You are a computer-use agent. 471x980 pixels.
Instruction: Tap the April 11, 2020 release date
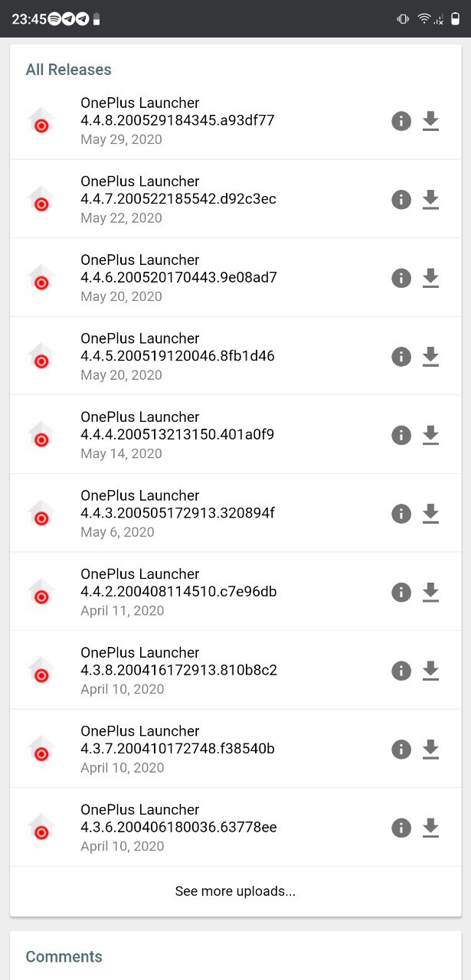[x=123, y=610]
